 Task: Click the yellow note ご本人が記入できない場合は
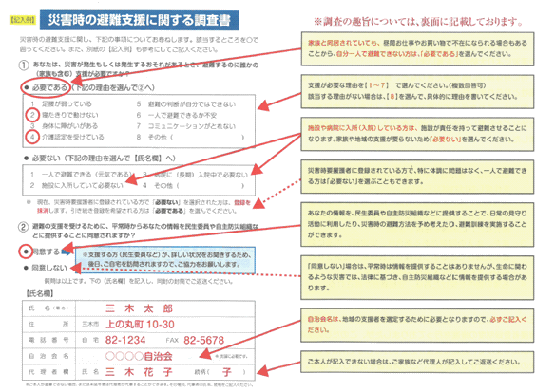pyautogui.click(x=417, y=362)
